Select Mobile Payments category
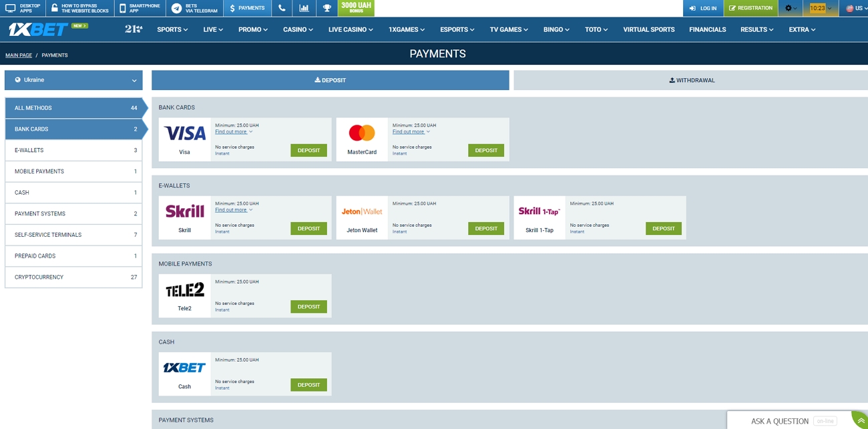The width and height of the screenshot is (868, 429). click(x=73, y=171)
